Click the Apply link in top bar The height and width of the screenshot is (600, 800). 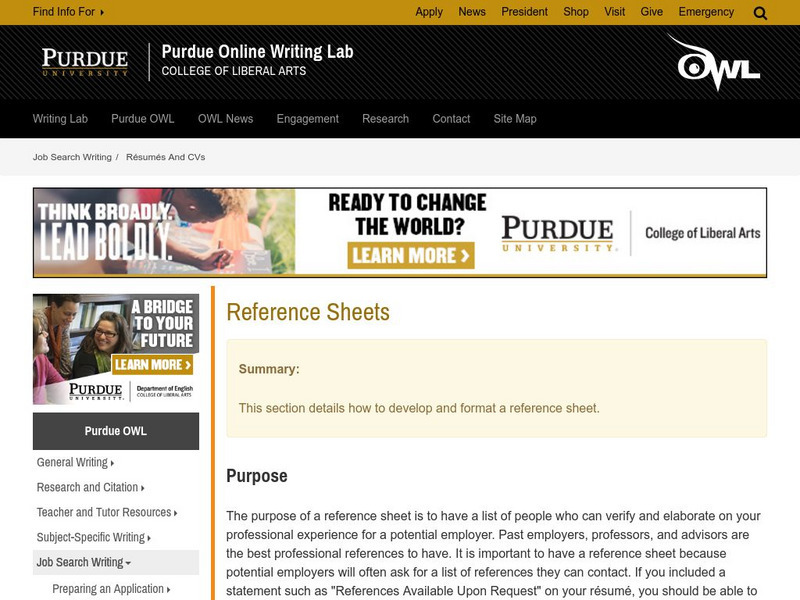pos(429,12)
